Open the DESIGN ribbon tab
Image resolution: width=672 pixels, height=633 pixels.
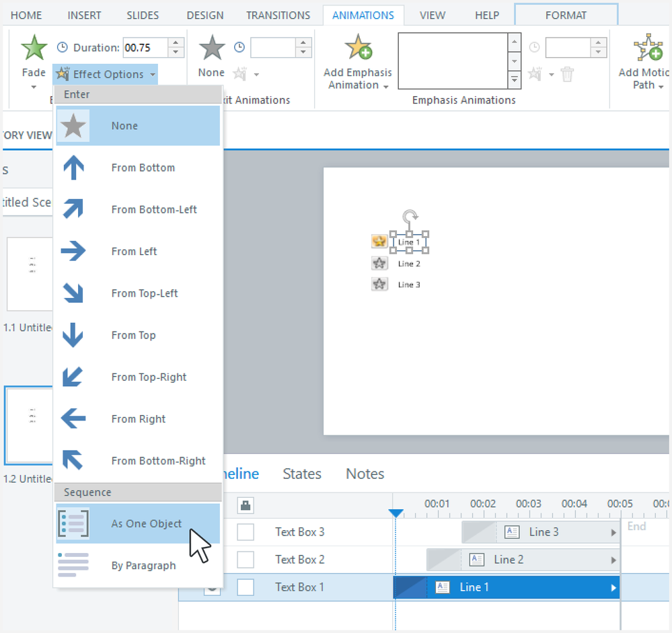(x=205, y=15)
